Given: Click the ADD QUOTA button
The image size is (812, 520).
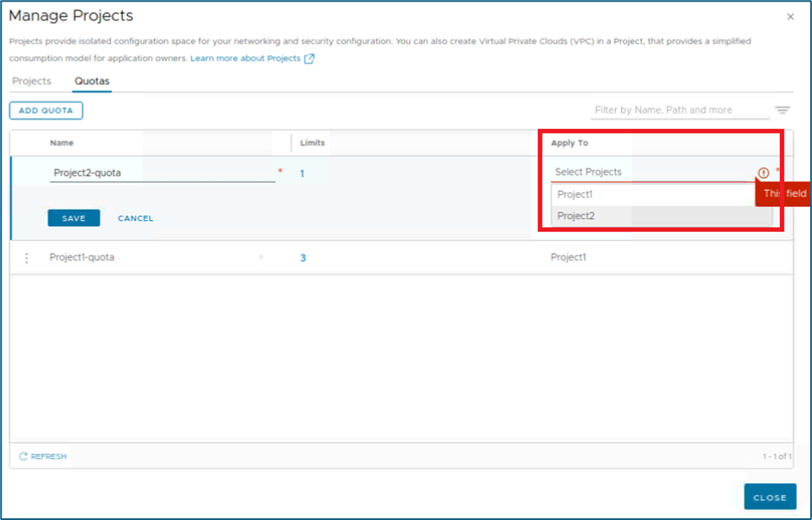Looking at the screenshot, I should click(46, 111).
